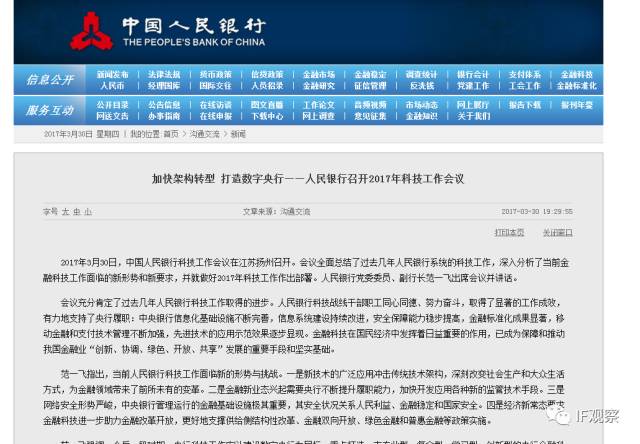
Task: Open the 经理国库 link
Action: (x=164, y=86)
